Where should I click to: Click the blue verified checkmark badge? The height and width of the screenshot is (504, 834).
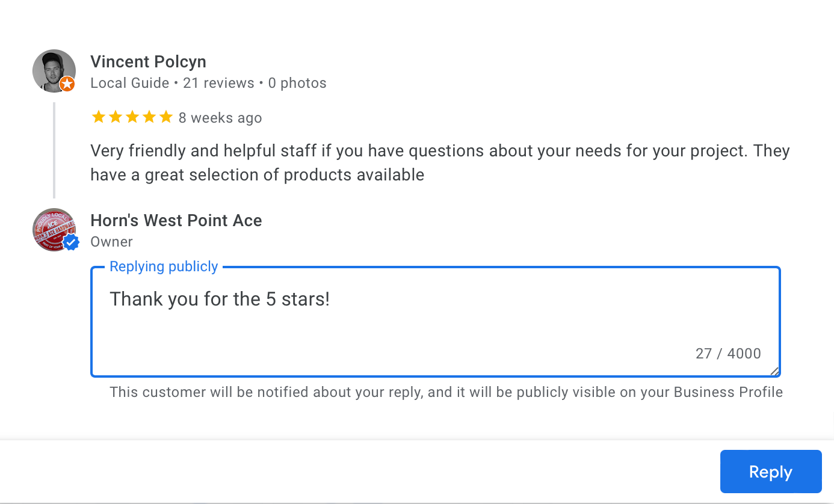(72, 242)
